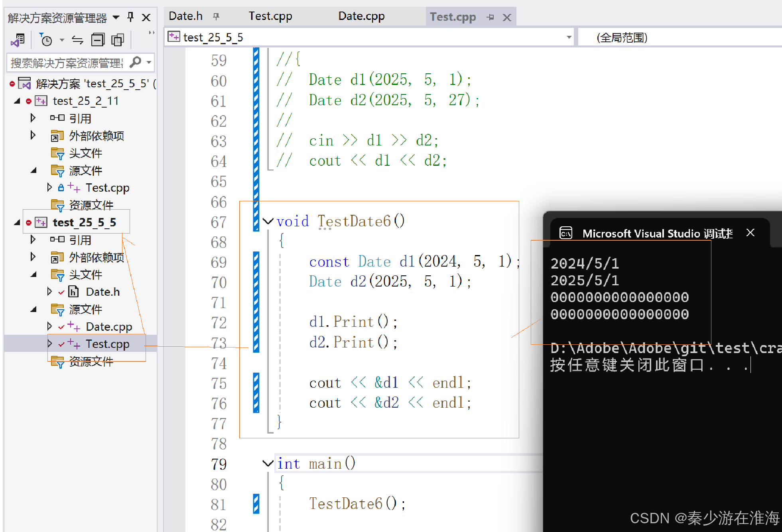Click the sync with active document icon

(x=77, y=40)
